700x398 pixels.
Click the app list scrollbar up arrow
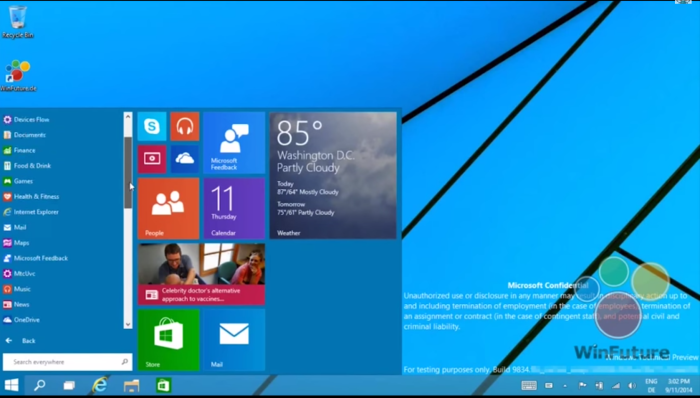click(x=128, y=117)
